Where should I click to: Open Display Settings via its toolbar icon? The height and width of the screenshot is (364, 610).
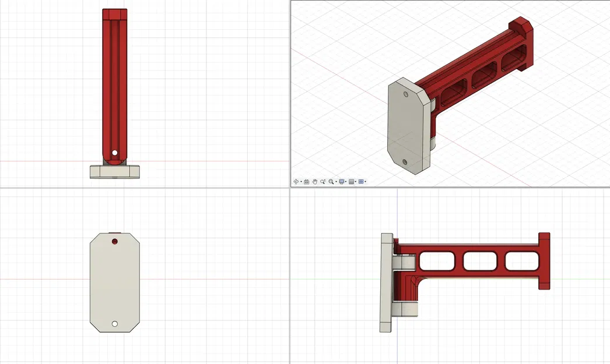click(342, 181)
